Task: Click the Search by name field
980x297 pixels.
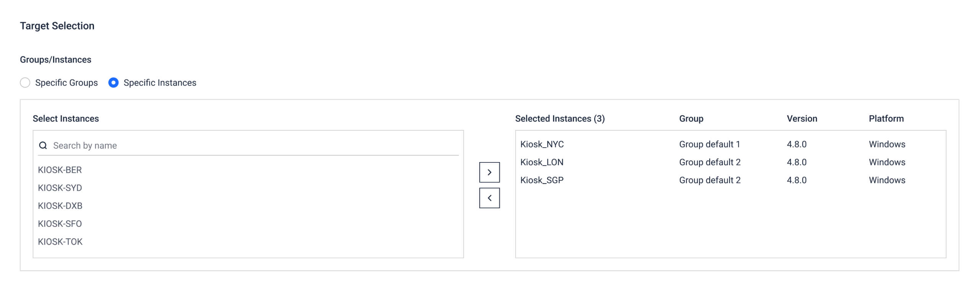Action: click(252, 146)
